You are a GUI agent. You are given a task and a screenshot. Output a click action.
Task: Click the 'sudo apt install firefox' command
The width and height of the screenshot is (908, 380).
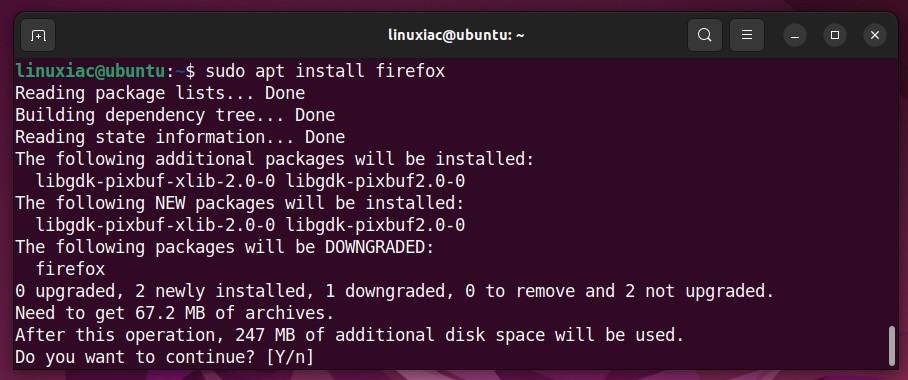325,71
